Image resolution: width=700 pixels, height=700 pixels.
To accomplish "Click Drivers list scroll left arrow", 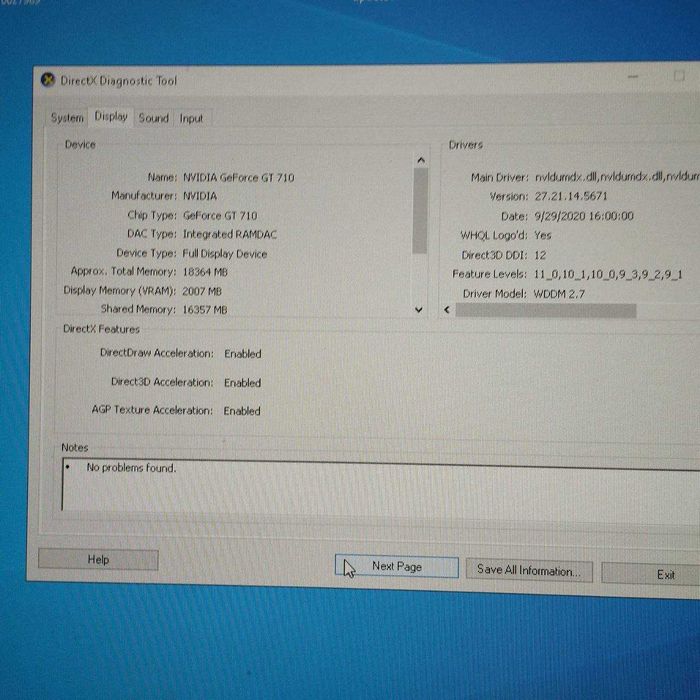I will [x=446, y=309].
